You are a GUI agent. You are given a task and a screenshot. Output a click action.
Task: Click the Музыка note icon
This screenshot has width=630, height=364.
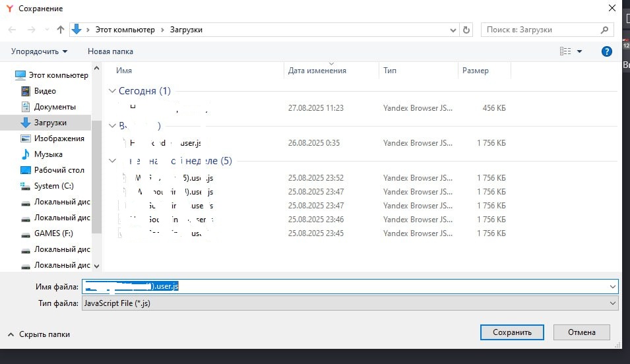click(x=25, y=154)
